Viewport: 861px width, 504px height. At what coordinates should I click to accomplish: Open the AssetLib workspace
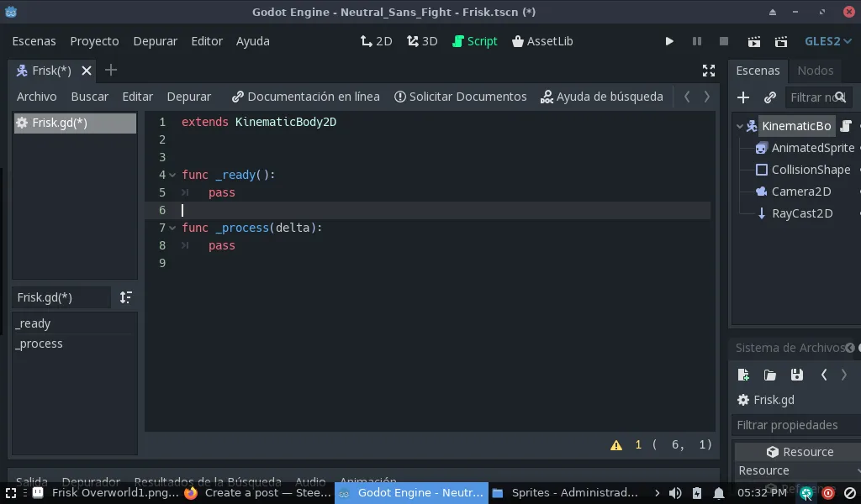(x=542, y=41)
